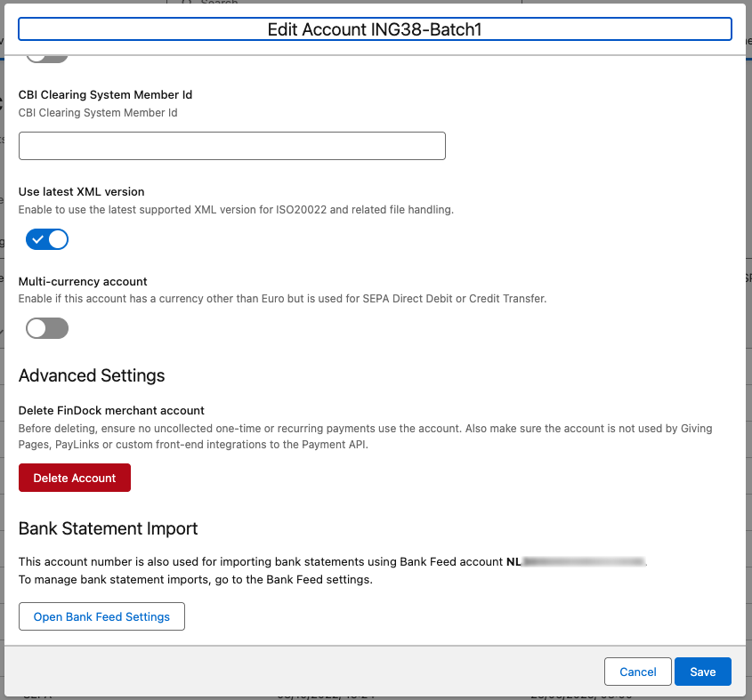Click the Multi-currency account description text
752x700 pixels.
[x=285, y=298]
